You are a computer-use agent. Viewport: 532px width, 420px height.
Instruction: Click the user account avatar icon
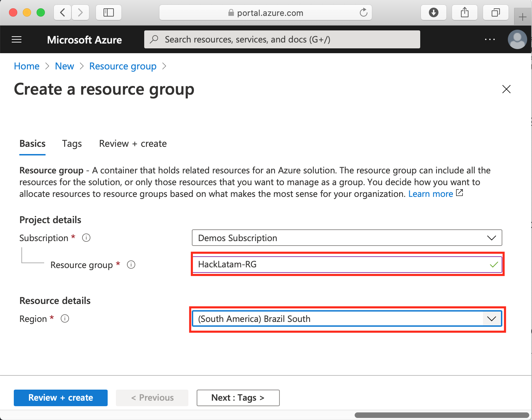[x=517, y=39]
